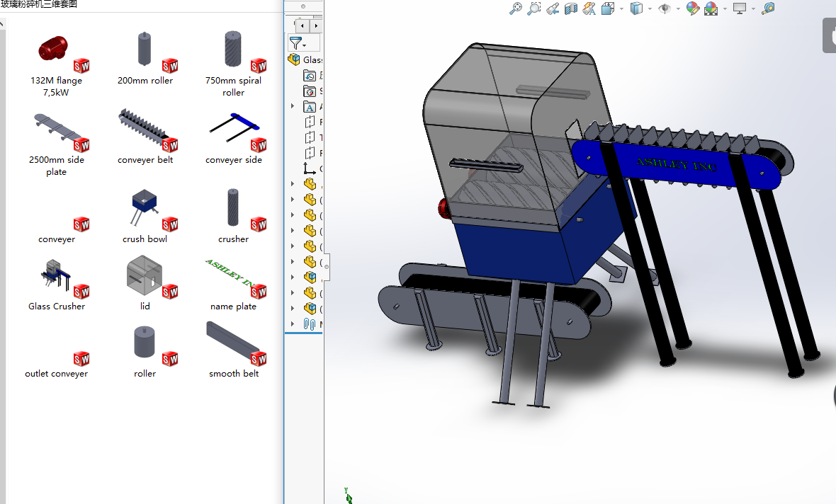Select the tape measure tool icon
The image size is (836, 504).
(x=768, y=8)
